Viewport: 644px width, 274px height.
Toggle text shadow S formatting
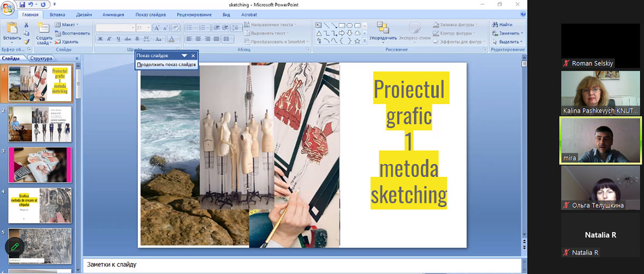click(137, 39)
